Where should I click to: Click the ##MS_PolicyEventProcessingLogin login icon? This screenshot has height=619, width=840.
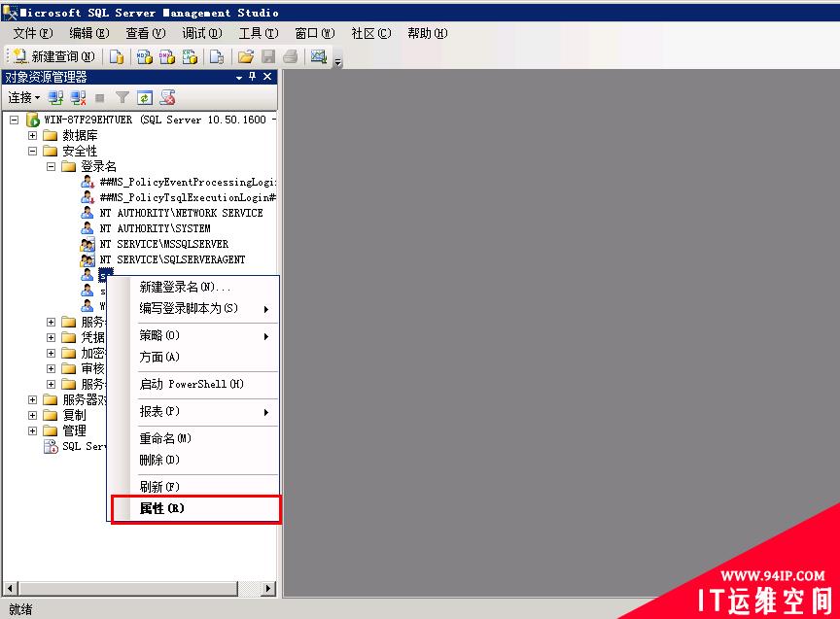point(87,182)
